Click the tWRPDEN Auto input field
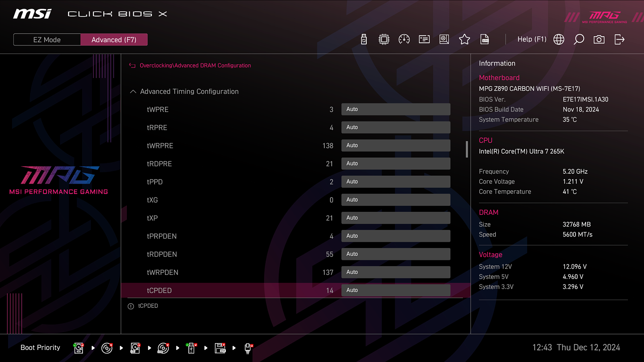Image resolution: width=644 pixels, height=362 pixels. [x=396, y=272]
